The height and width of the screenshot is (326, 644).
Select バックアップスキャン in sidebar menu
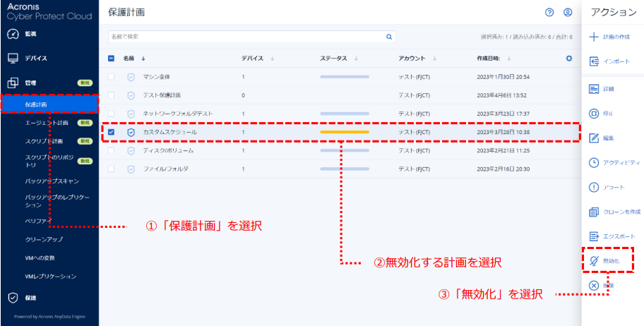pyautogui.click(x=50, y=181)
